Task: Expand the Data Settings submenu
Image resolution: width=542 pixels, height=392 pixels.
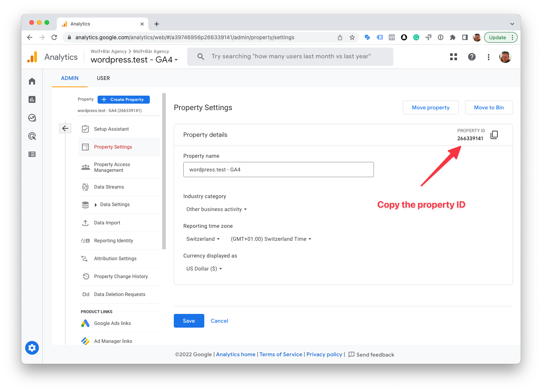Action: [x=96, y=205]
